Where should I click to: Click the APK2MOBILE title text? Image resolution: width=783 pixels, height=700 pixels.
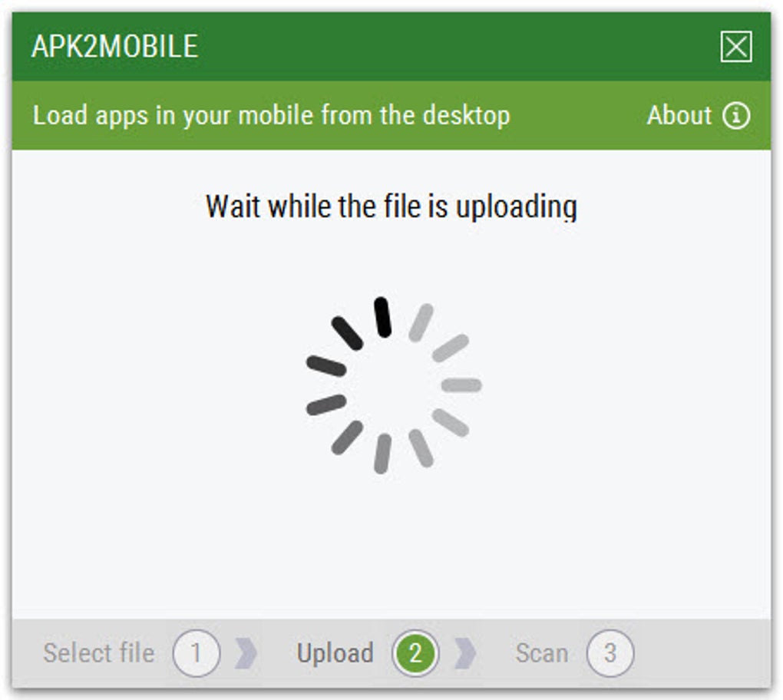tap(115, 46)
